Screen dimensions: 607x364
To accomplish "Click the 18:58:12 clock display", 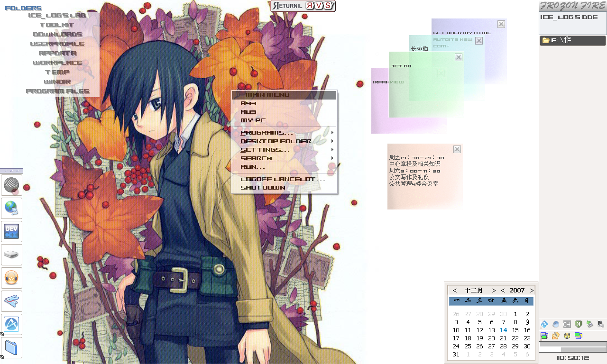I will click(x=573, y=358).
